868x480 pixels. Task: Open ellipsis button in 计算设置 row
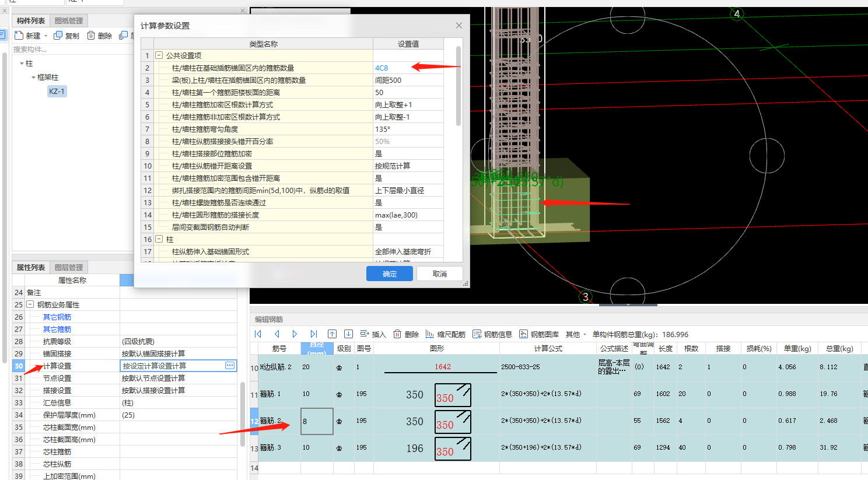[x=230, y=366]
